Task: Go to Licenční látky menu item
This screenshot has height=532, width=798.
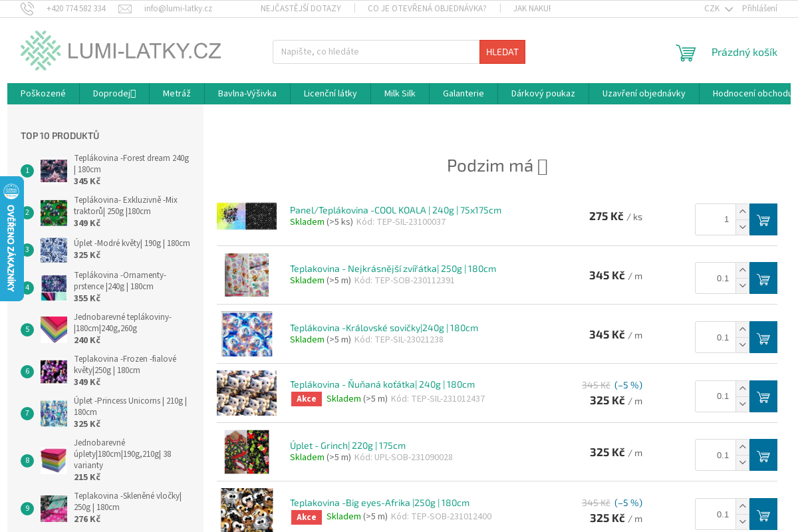Action: tap(330, 94)
